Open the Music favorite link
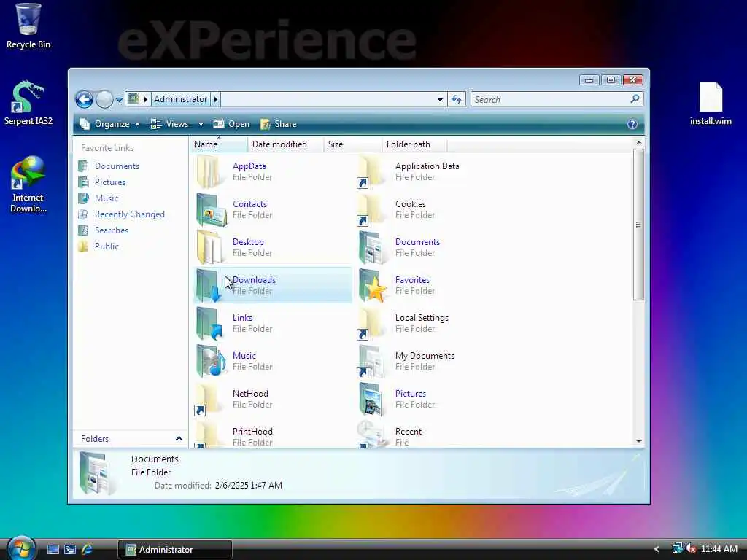The image size is (747, 560). point(107,198)
